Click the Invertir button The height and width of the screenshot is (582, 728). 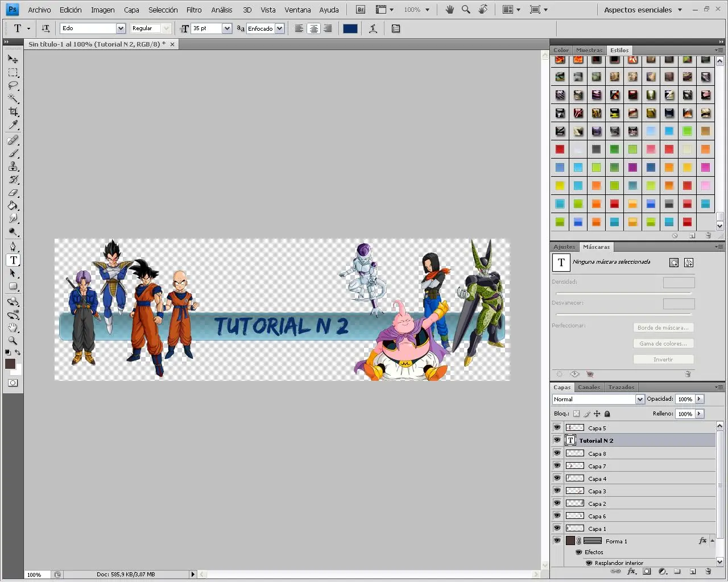(x=663, y=359)
